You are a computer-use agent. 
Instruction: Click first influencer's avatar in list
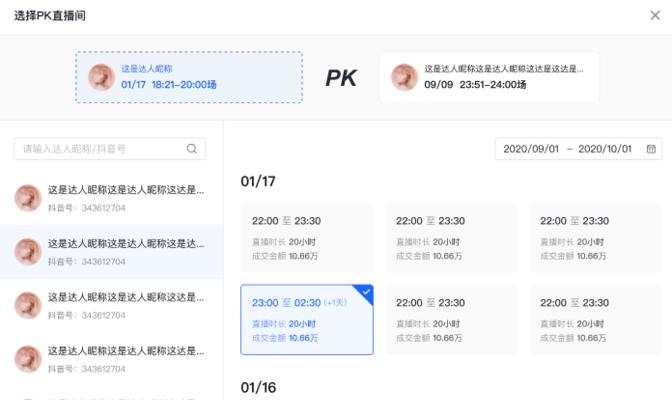pos(28,198)
